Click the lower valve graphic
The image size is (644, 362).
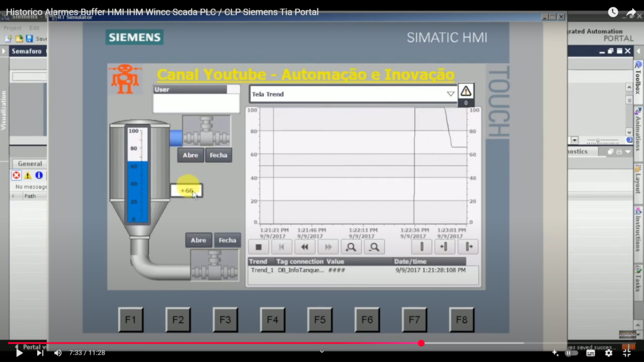(x=214, y=266)
